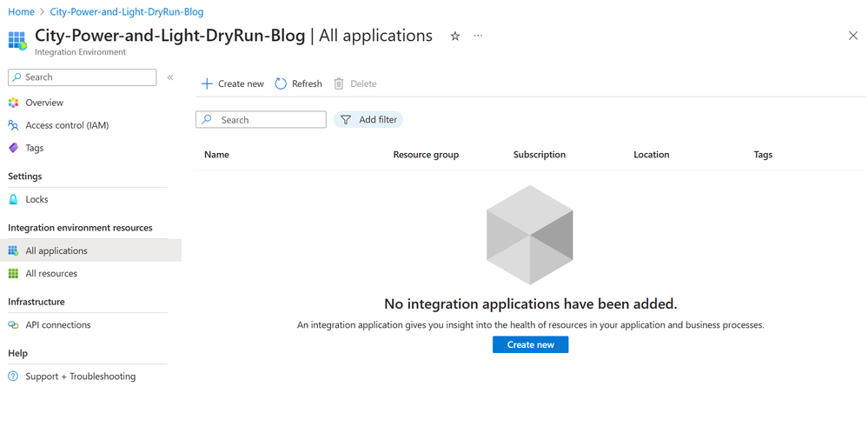Open Overview in the sidebar

click(44, 103)
